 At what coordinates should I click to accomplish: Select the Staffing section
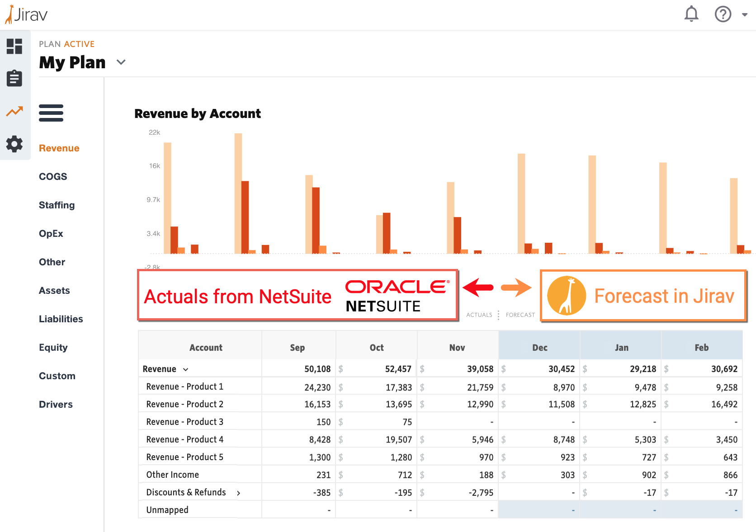(57, 205)
